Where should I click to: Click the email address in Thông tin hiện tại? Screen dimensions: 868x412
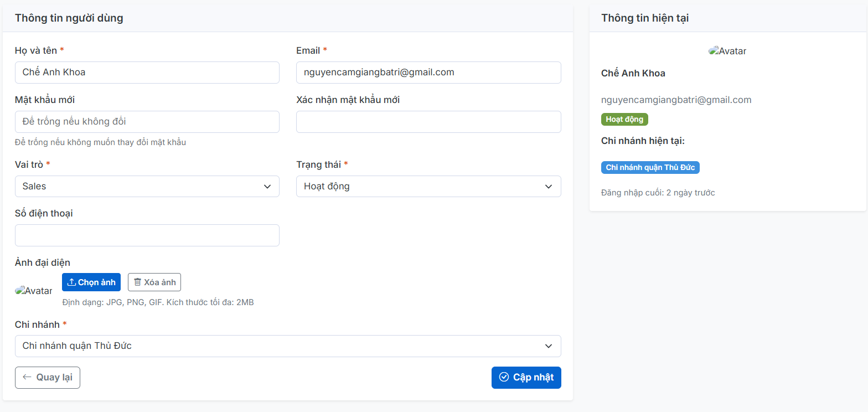(676, 100)
